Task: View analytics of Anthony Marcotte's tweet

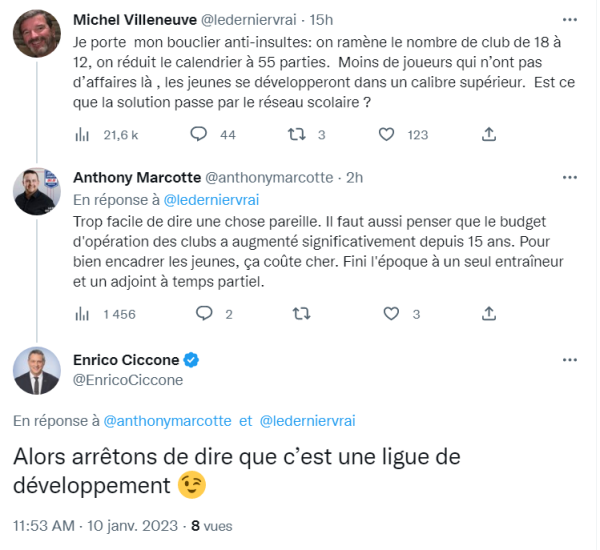Action: [85, 314]
